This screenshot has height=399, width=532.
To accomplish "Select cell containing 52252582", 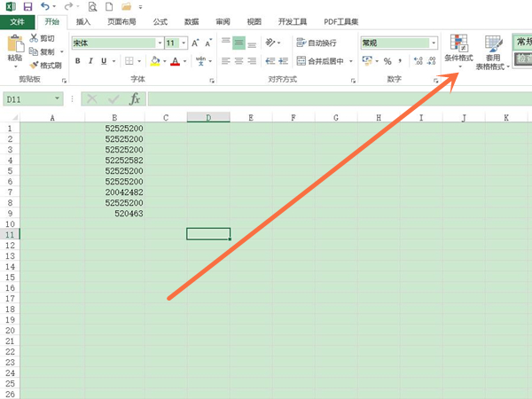I will click(x=114, y=160).
